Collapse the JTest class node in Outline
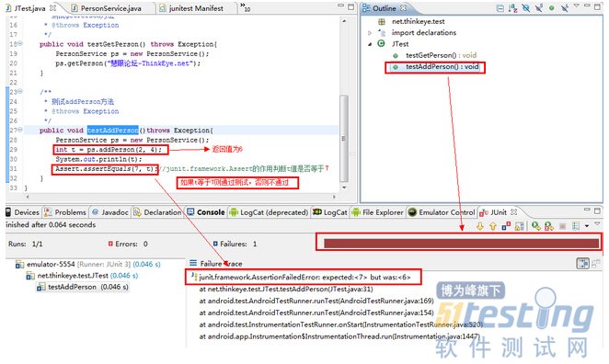Image resolution: width=609 pixels, height=364 pixels. 370,44
